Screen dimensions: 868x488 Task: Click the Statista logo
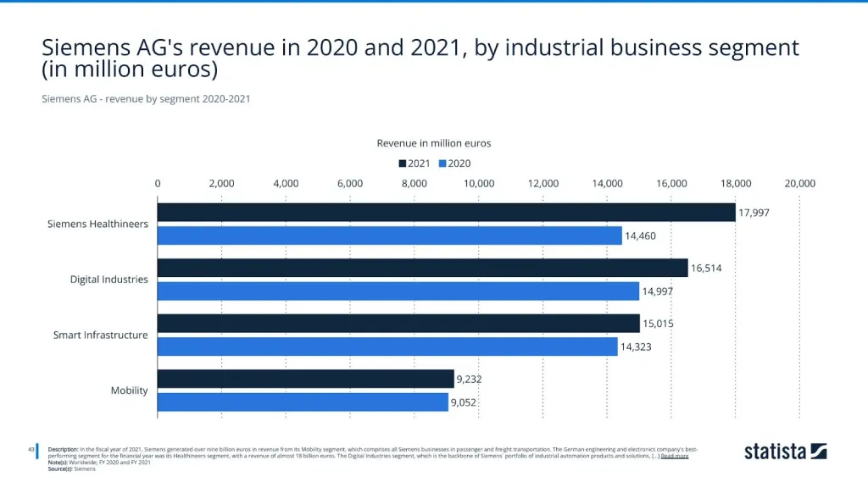click(785, 451)
